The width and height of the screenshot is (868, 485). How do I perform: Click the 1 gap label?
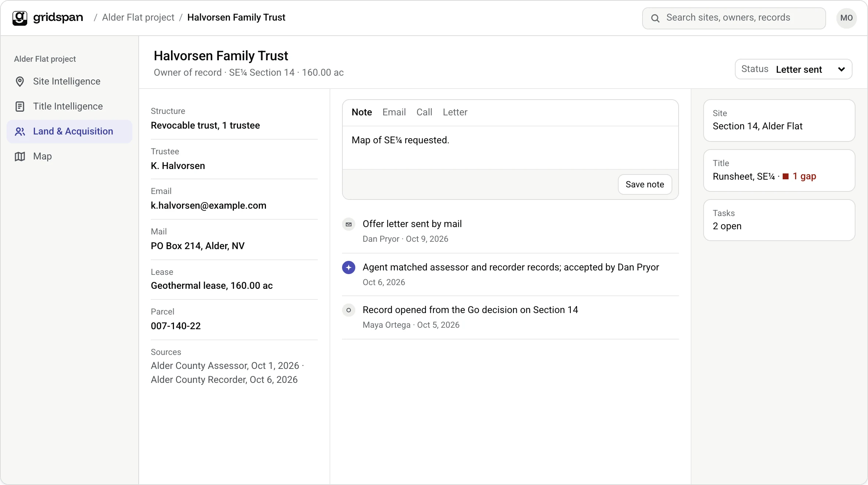804,176
